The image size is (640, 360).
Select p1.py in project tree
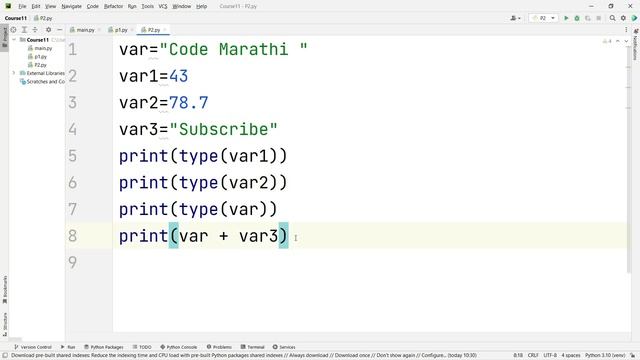coord(37,57)
